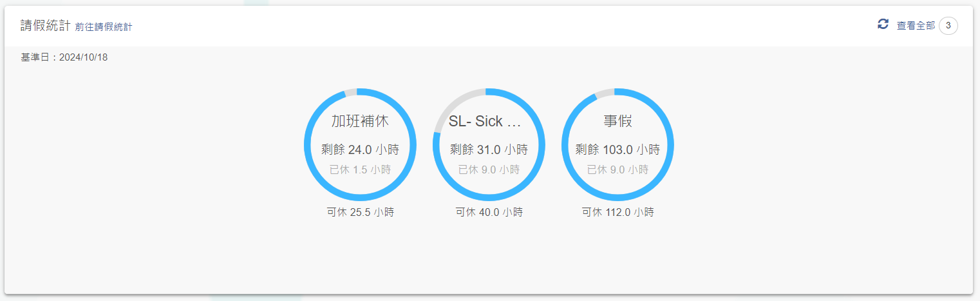Click 已休 9.0 小時 in the 事假 circle
980x301 pixels.
[617, 170]
